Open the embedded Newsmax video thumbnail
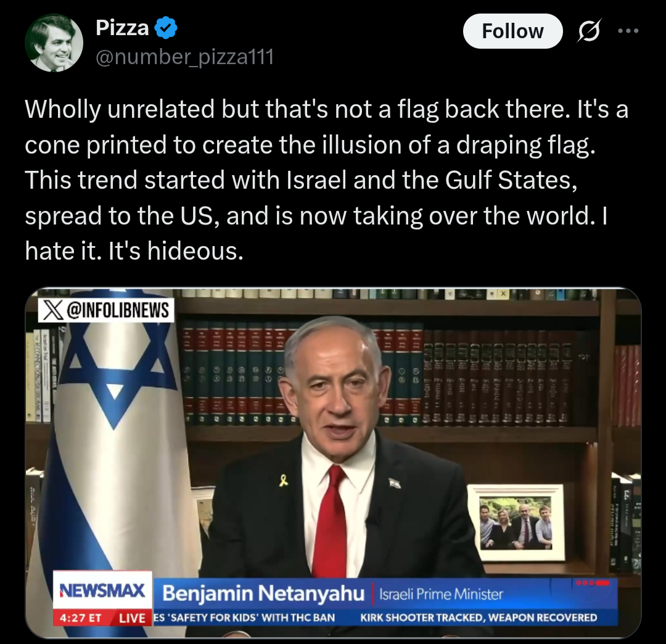 [333, 463]
